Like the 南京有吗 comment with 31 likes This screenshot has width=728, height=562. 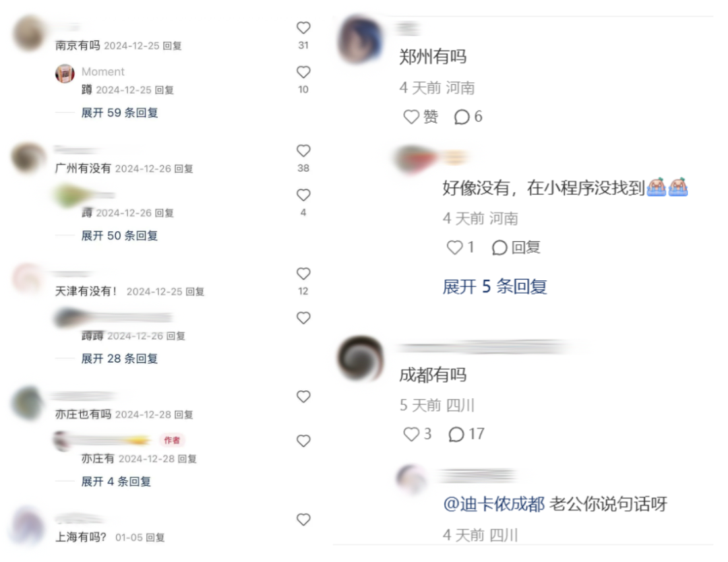303,28
